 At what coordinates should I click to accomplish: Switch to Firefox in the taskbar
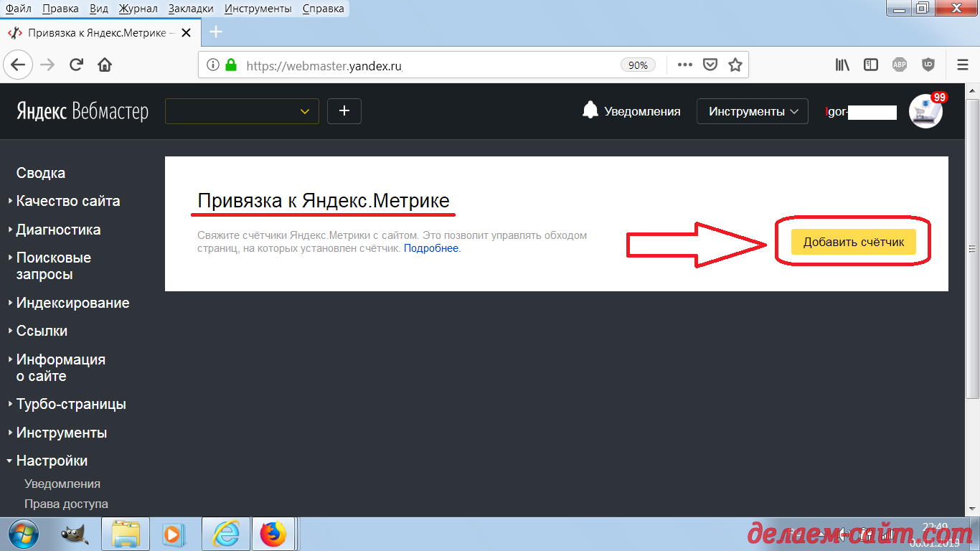click(273, 534)
